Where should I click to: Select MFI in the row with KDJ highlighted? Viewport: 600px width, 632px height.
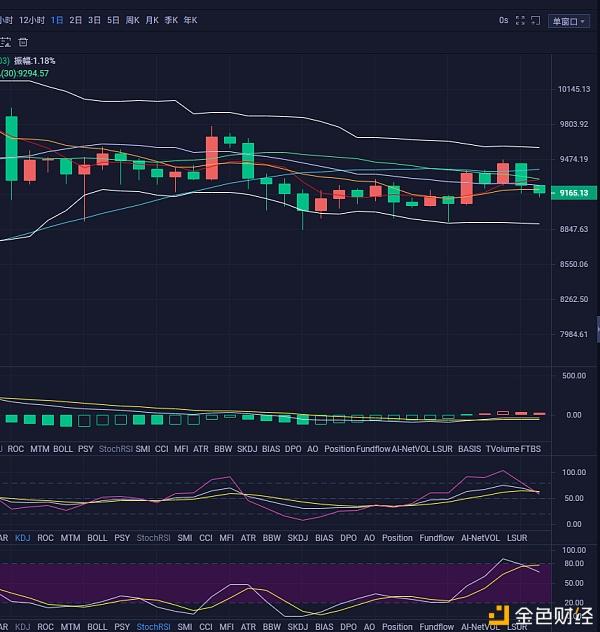tap(226, 538)
